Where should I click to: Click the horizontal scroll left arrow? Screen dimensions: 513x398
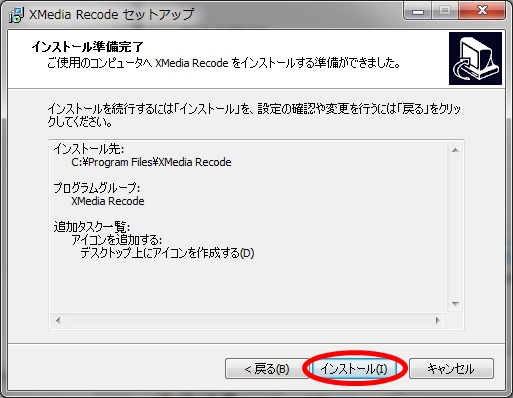click(x=58, y=320)
